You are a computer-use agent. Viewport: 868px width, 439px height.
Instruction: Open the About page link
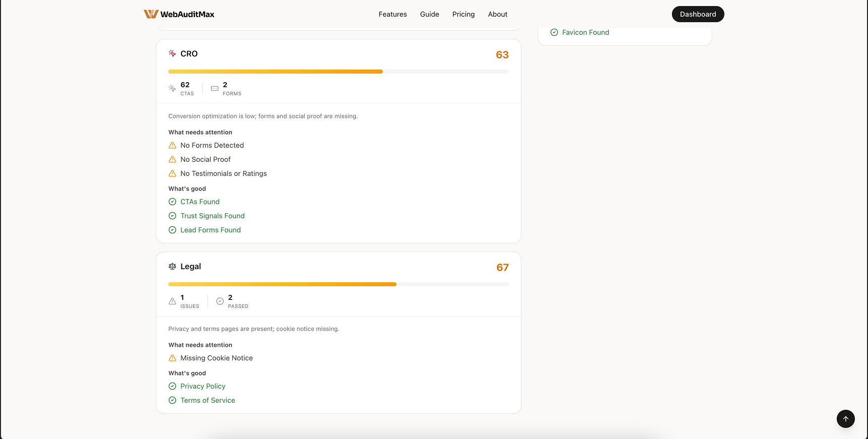coord(498,14)
